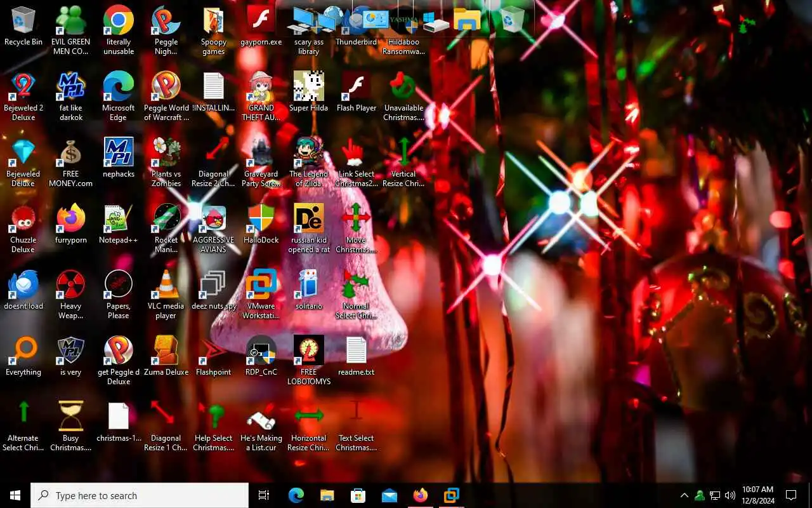The width and height of the screenshot is (812, 508).
Task: Open Papers, Please shortcut
Action: [119, 295]
